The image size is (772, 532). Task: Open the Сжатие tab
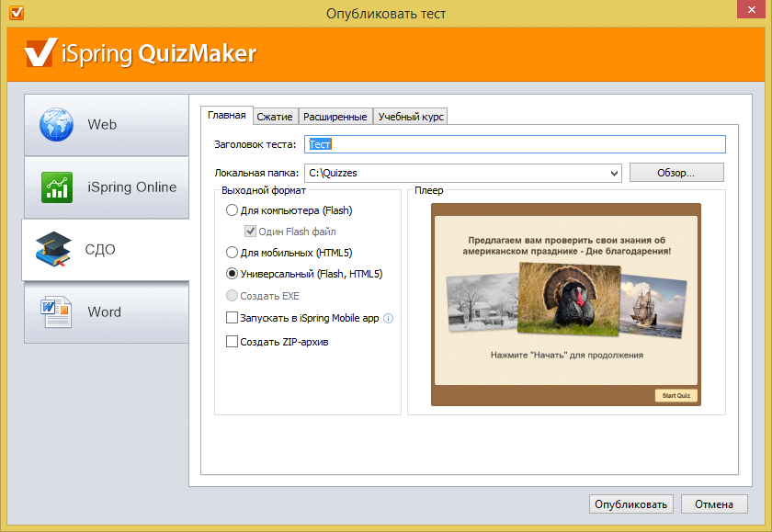tap(275, 117)
